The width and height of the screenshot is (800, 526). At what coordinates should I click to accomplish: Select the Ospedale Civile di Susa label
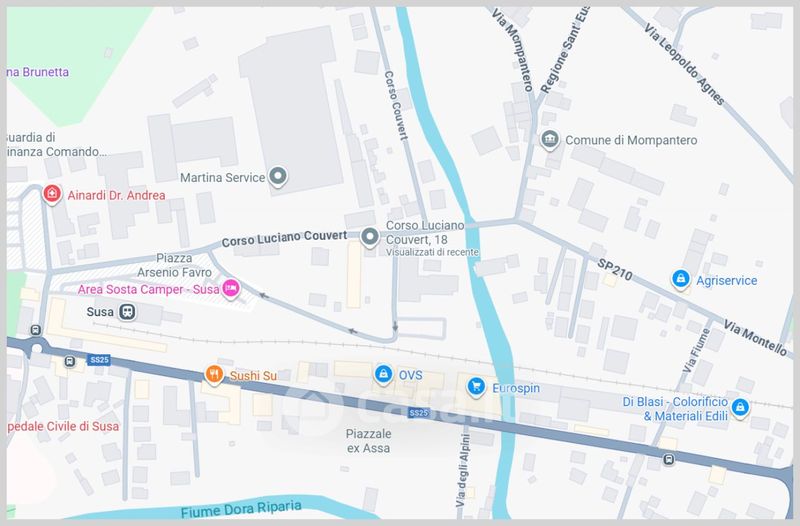coord(63,427)
